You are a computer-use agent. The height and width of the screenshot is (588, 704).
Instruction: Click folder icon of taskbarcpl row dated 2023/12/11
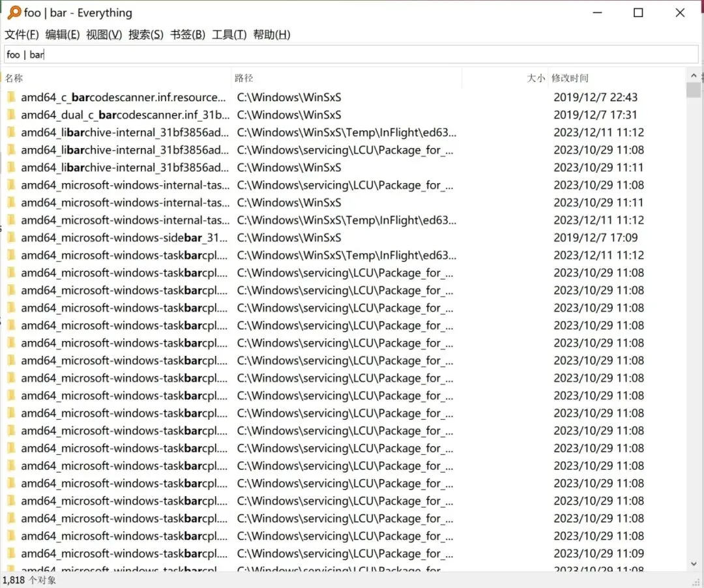point(12,255)
